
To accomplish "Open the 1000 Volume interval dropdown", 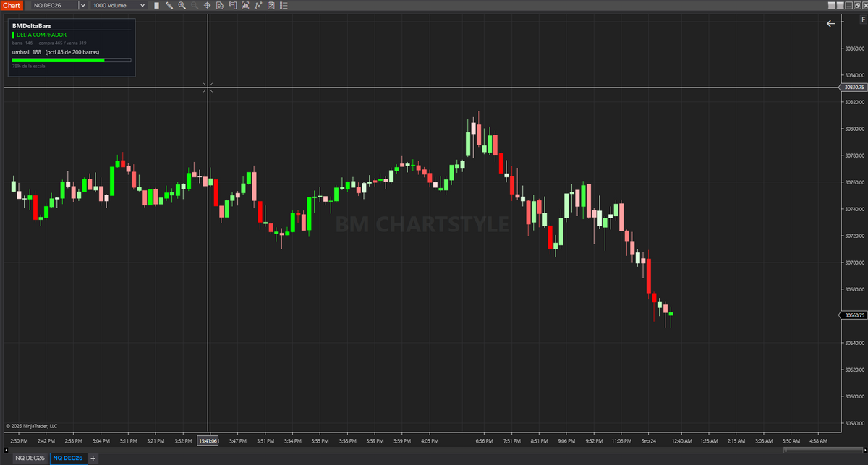I will [119, 5].
